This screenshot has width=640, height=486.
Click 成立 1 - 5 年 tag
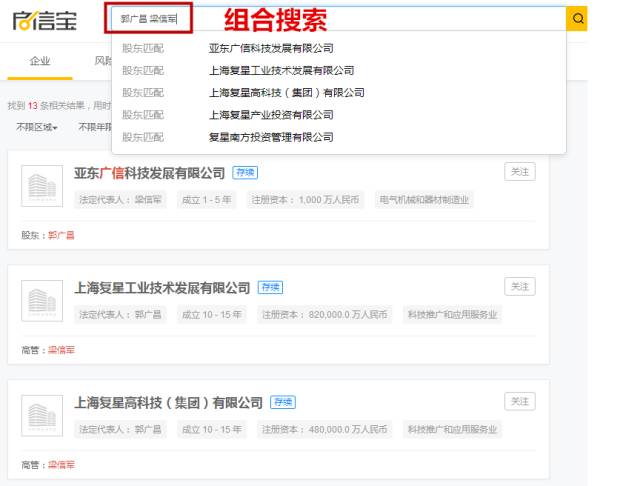coord(207,200)
